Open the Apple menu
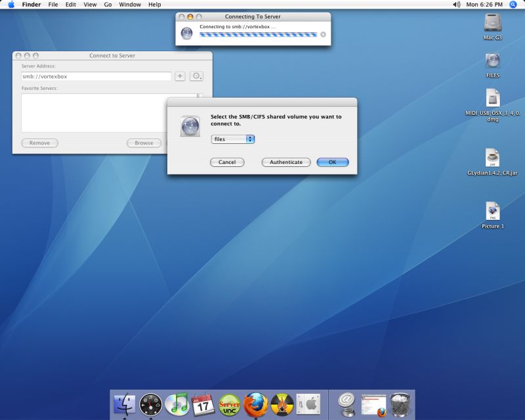The image size is (525, 420). [11, 5]
